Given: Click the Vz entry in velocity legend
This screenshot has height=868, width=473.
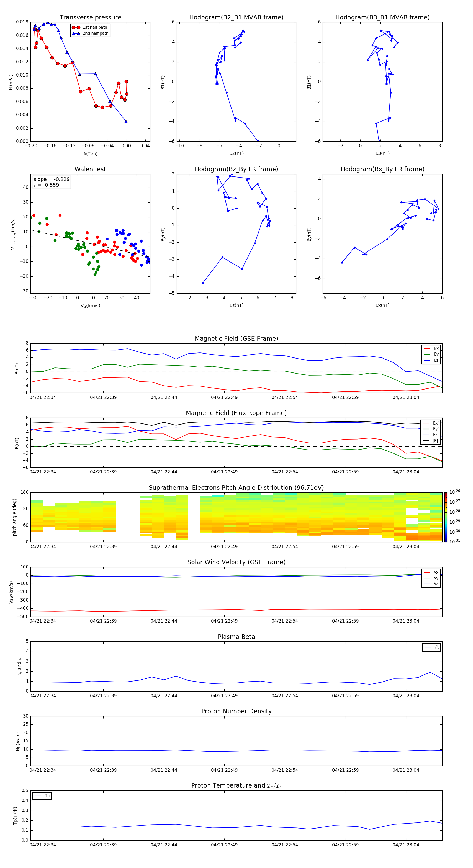Looking at the screenshot, I should pos(431,584).
